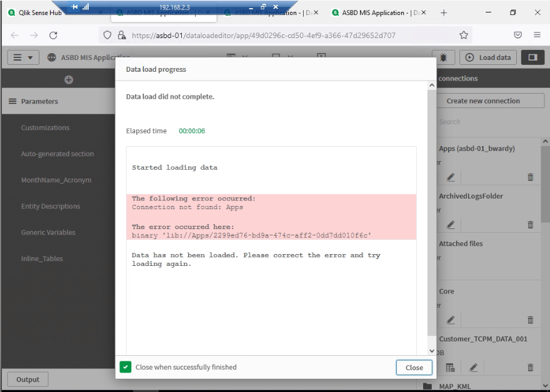Add a new script section
Image resolution: width=550 pixels, height=392 pixels.
point(68,79)
